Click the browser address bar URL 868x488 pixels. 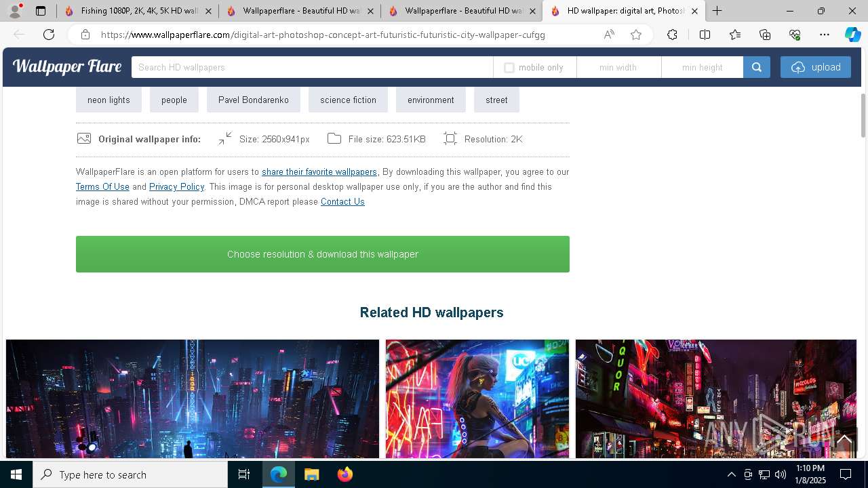pyautogui.click(x=323, y=35)
